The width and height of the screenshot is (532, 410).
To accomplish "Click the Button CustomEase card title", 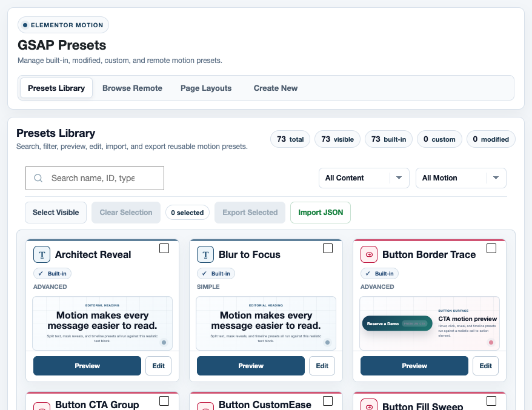I will pos(265,404).
